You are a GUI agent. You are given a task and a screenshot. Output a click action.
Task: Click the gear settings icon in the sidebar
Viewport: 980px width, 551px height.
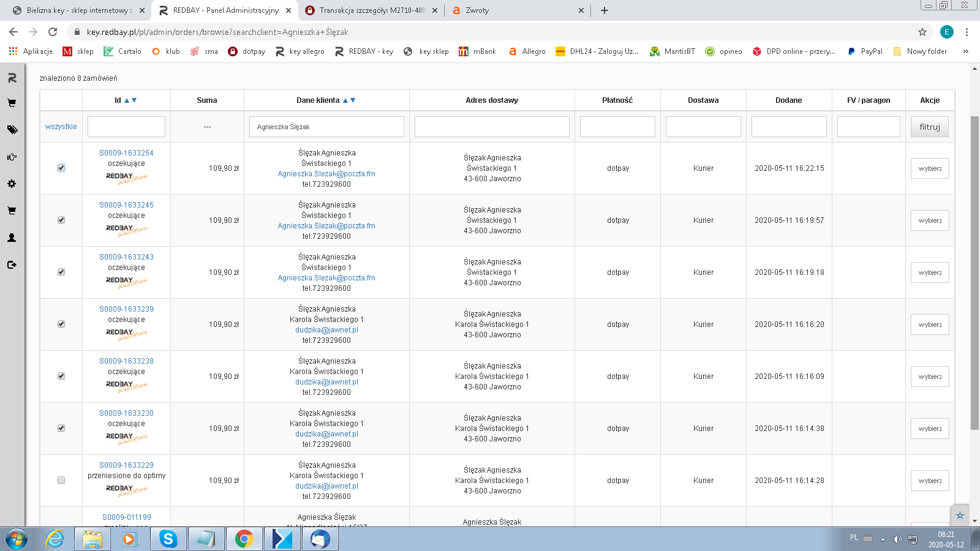[12, 184]
